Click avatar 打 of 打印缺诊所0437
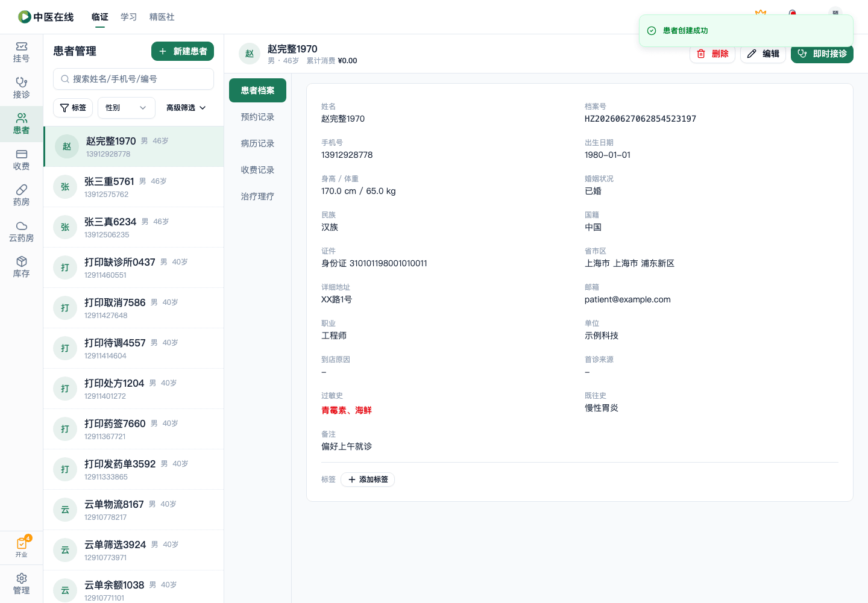 coord(65,267)
